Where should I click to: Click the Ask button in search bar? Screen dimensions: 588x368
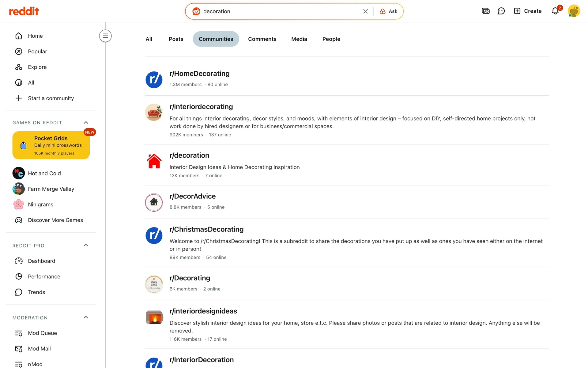click(x=389, y=11)
